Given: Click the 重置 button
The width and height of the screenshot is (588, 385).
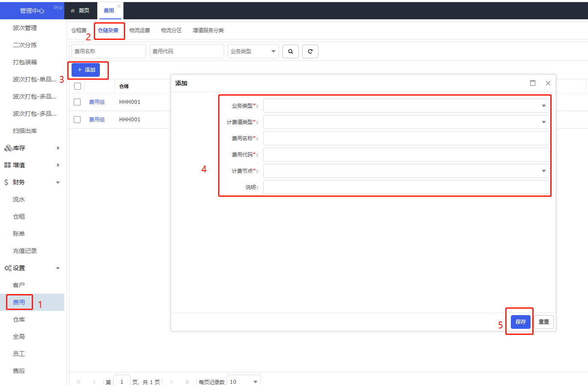Looking at the screenshot, I should point(544,322).
